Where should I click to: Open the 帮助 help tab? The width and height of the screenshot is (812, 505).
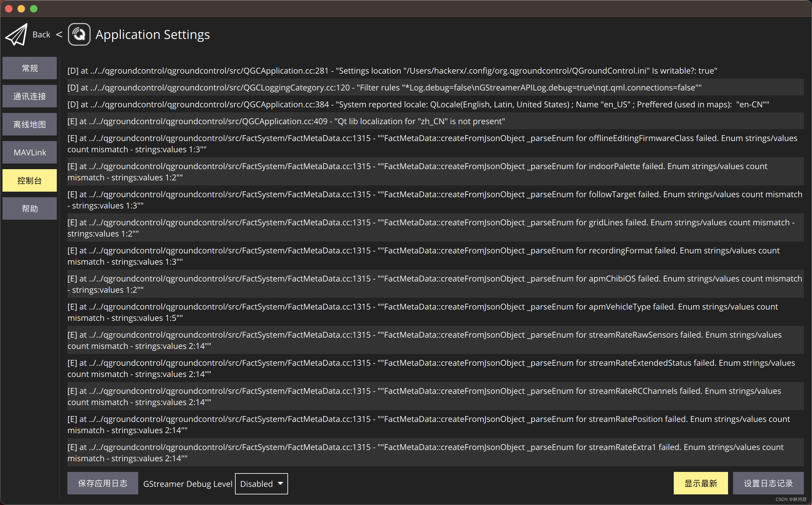[30, 208]
